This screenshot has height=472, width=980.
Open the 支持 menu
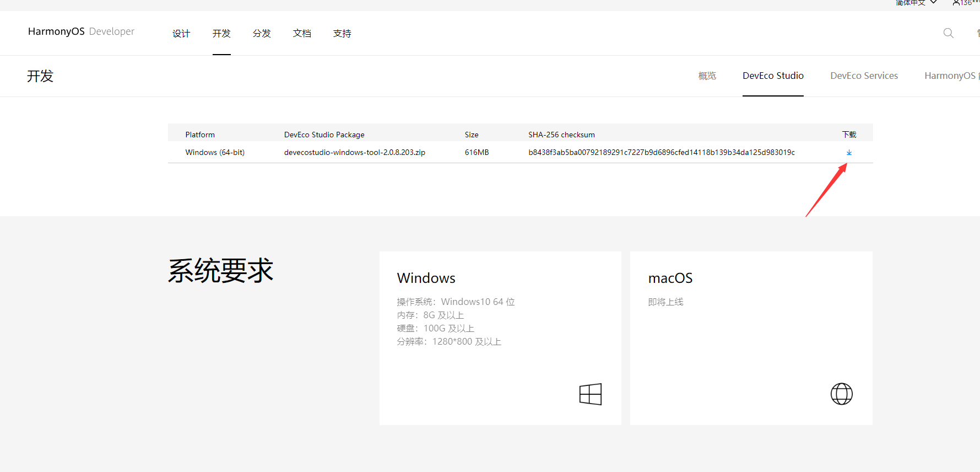[x=342, y=34]
